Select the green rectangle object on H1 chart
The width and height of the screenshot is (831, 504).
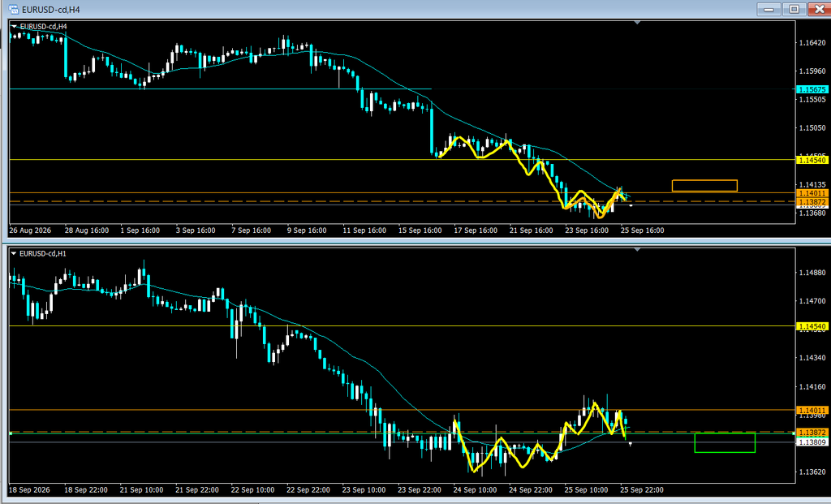pyautogui.click(x=725, y=443)
